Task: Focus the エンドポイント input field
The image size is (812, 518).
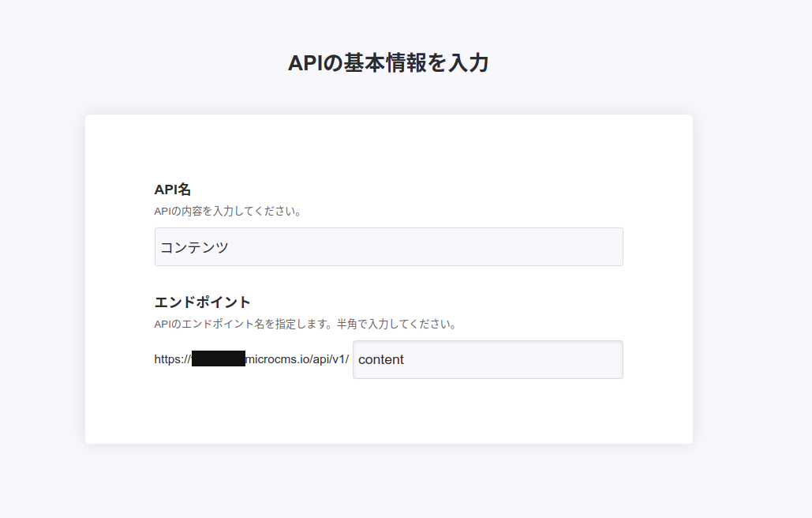Action: pos(488,359)
